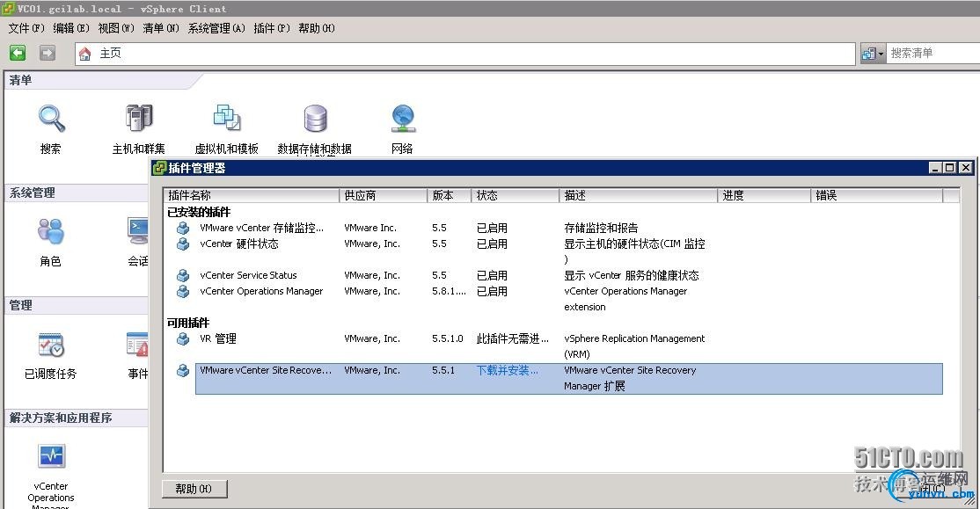
Task: Open 虚拟机和模板 VMs and templates icon
Action: tap(226, 118)
